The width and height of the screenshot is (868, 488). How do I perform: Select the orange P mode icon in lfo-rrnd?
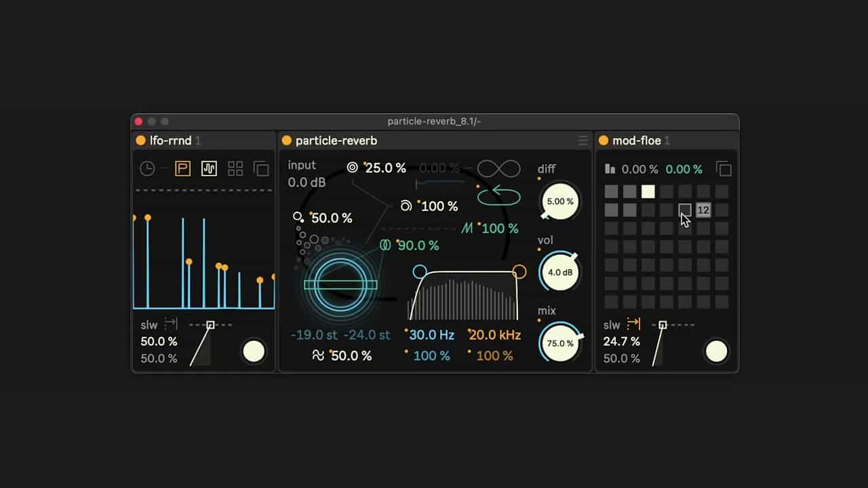(x=182, y=169)
